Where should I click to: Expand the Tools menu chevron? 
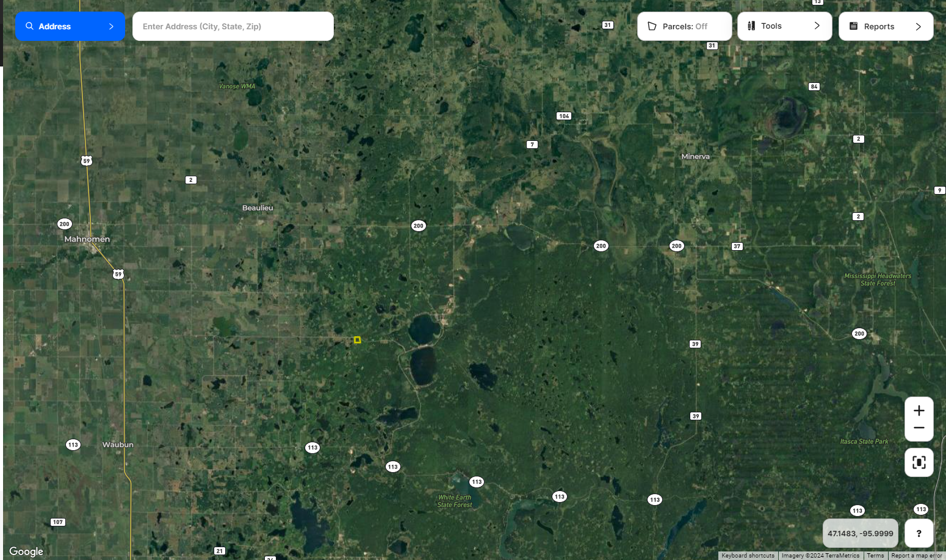click(x=817, y=26)
